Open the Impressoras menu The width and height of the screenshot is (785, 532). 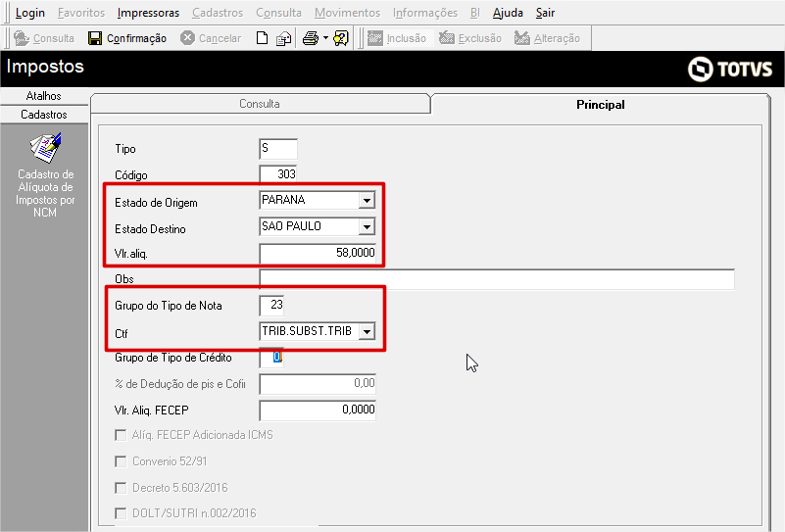tap(148, 13)
